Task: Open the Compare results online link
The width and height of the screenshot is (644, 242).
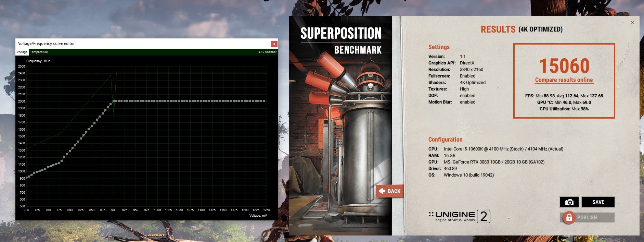Action: (564, 80)
